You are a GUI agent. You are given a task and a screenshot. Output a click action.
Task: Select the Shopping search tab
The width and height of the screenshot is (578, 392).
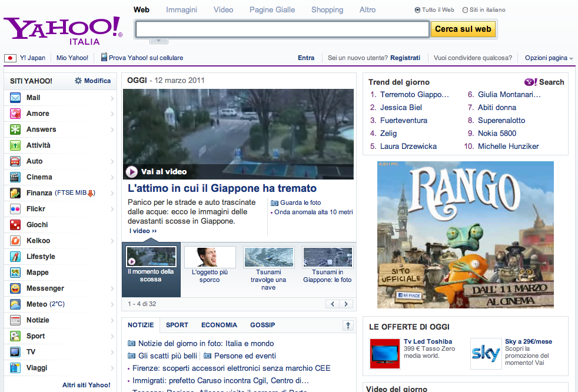327,10
